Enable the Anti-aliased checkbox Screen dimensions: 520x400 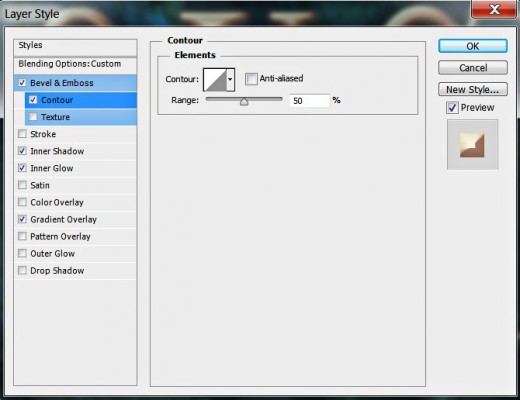251,79
